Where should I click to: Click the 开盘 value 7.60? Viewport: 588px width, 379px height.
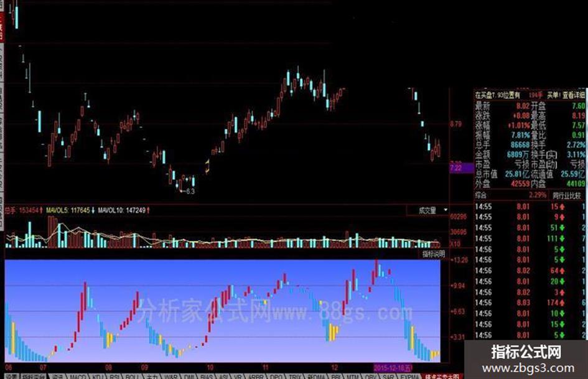pyautogui.click(x=578, y=106)
